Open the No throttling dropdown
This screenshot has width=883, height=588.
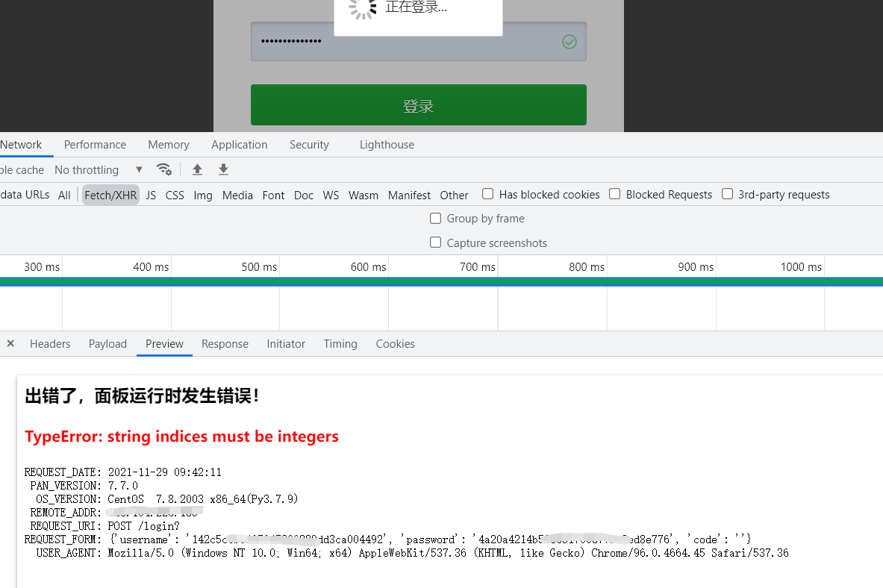99,170
